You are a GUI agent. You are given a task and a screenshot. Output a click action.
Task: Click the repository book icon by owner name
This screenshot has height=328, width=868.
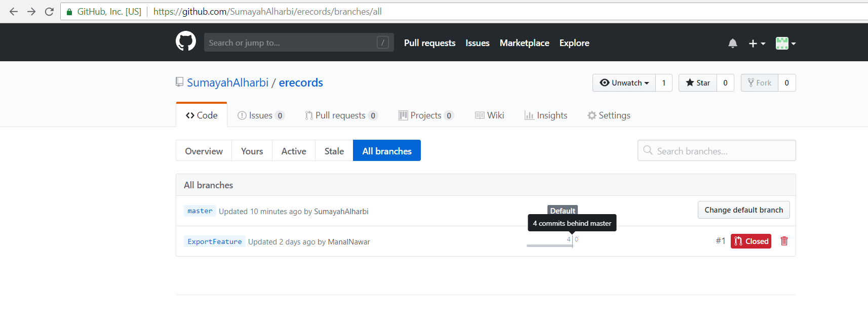[179, 82]
